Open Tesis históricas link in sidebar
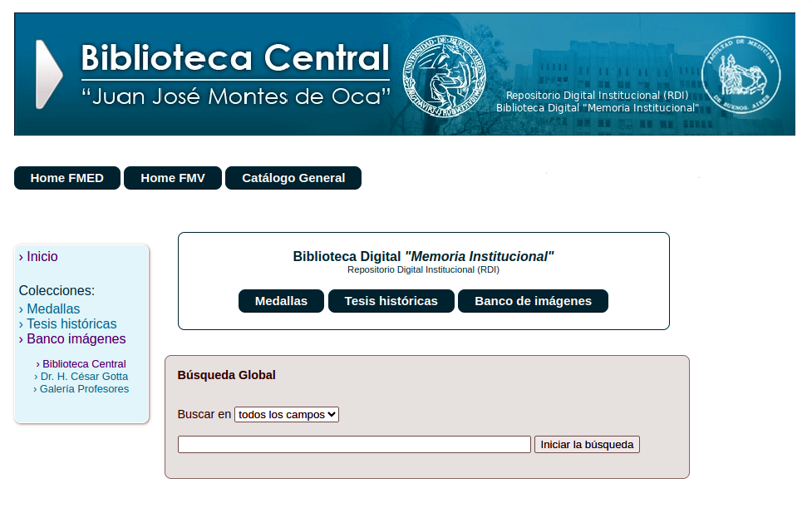The image size is (812, 518). pos(71,324)
